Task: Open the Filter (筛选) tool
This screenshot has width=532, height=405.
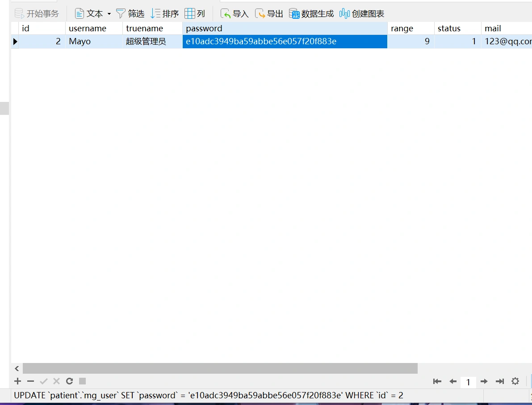Action: 121,14
